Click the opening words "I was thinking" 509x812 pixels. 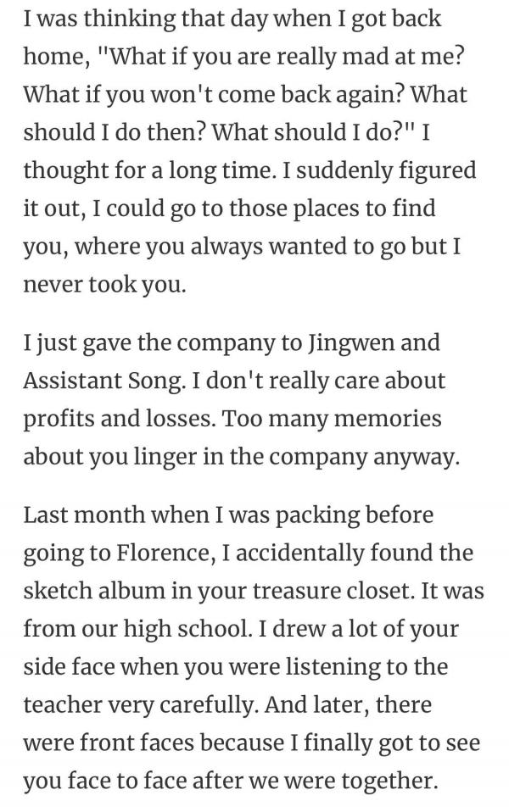(x=99, y=19)
